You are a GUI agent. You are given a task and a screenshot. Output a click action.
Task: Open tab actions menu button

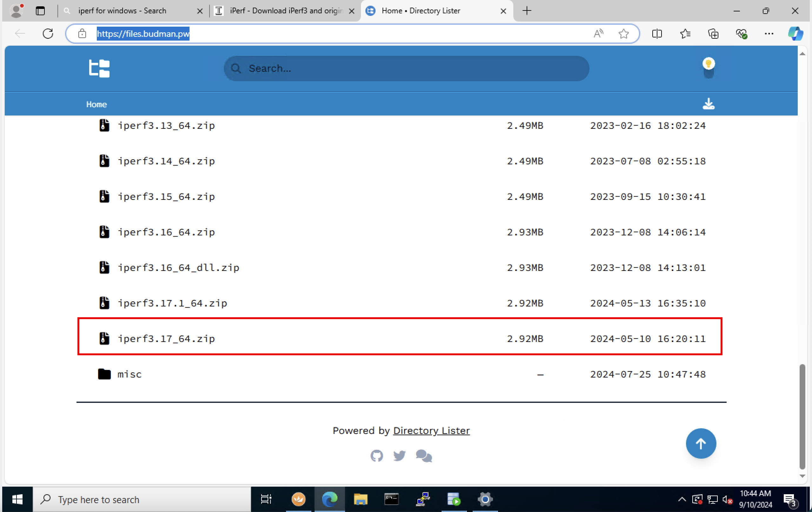(x=40, y=11)
